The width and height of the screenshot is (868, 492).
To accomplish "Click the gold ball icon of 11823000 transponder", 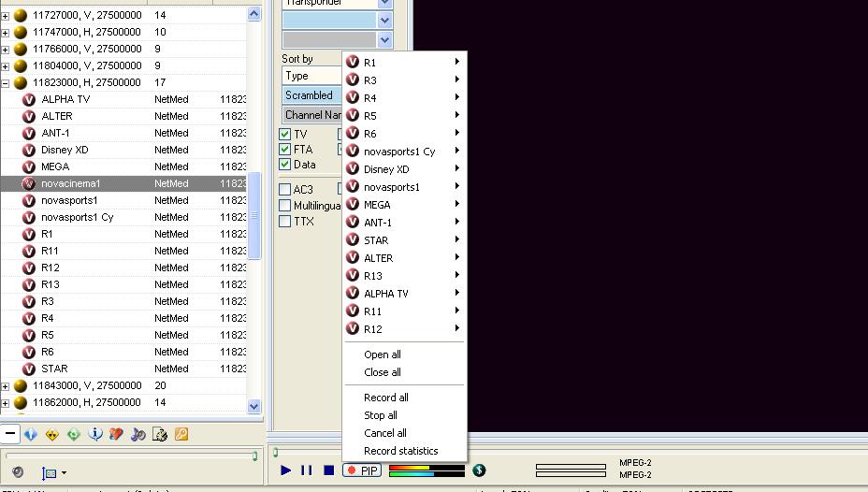I will point(21,82).
